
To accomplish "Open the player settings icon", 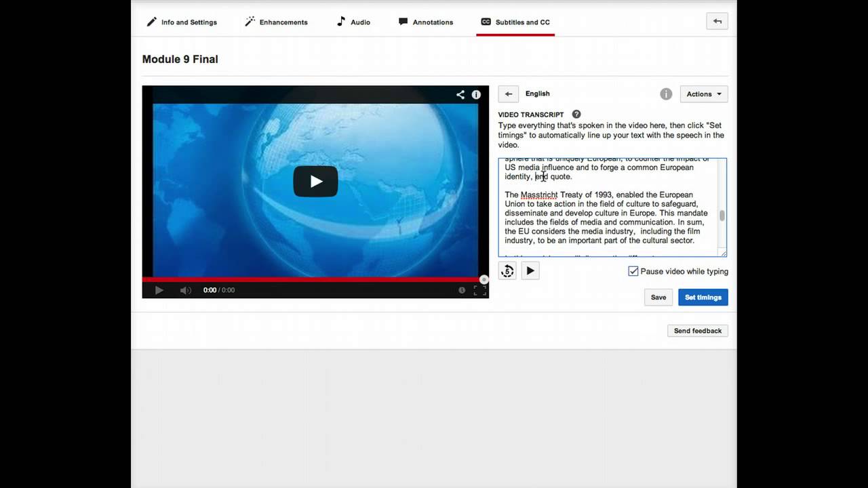I will (x=462, y=290).
